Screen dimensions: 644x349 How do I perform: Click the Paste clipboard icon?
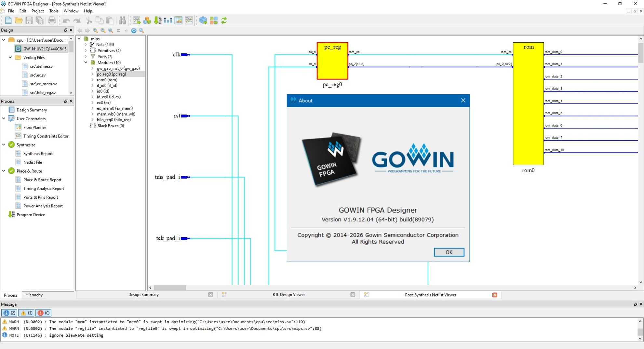pos(110,21)
